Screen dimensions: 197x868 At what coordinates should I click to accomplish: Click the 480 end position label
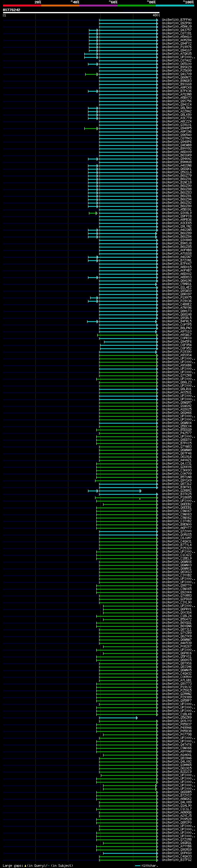tap(155, 15)
